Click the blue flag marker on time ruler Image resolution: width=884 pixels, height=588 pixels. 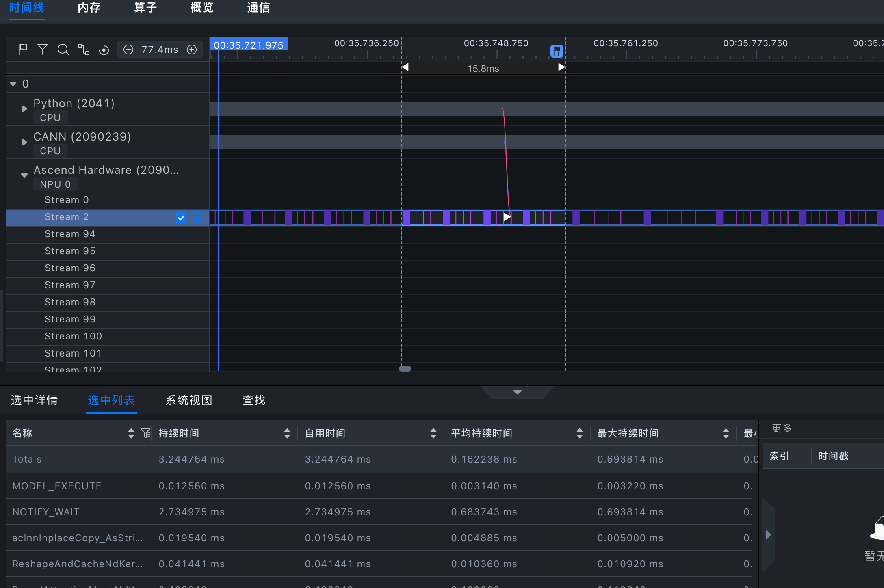[557, 51]
